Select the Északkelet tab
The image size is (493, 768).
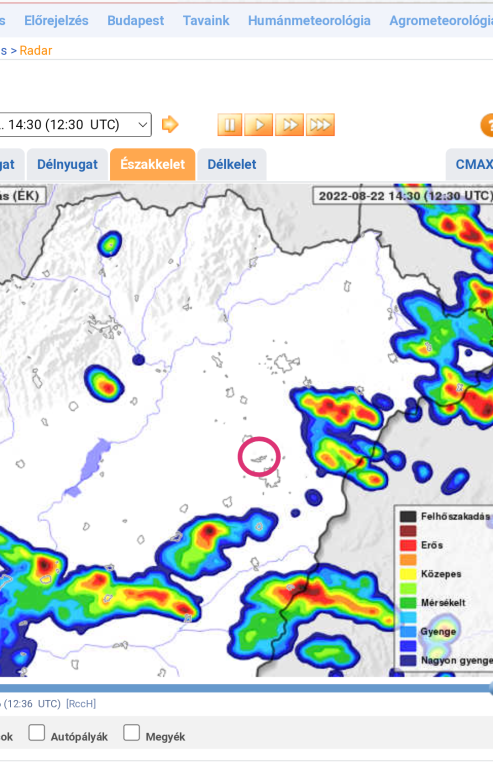tap(153, 165)
